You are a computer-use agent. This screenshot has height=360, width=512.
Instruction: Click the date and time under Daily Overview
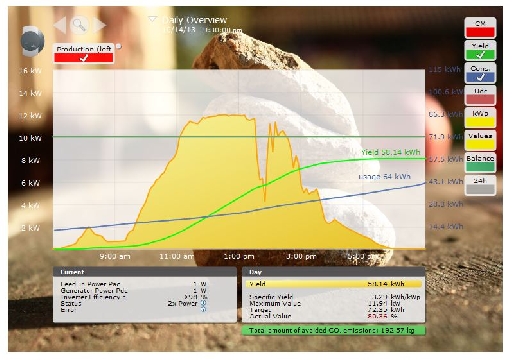(202, 30)
